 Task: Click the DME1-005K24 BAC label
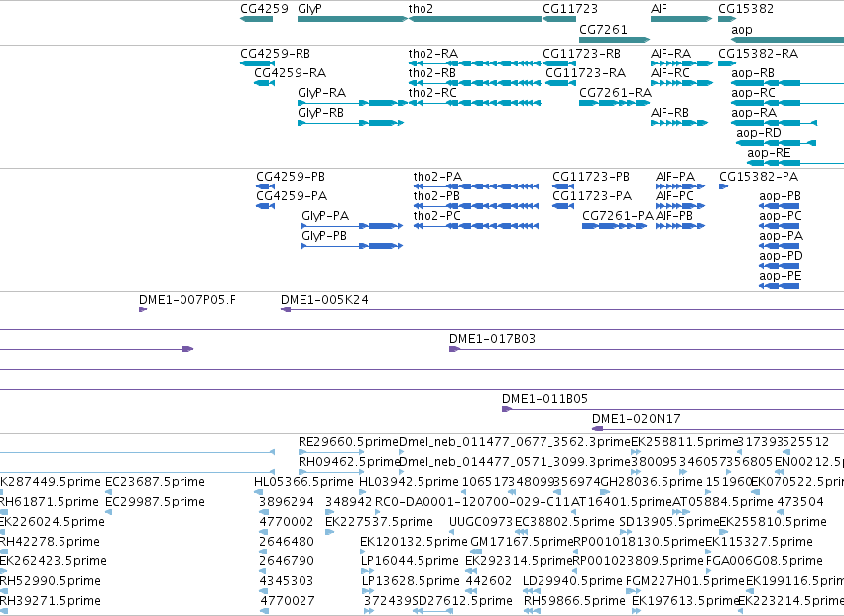(324, 300)
